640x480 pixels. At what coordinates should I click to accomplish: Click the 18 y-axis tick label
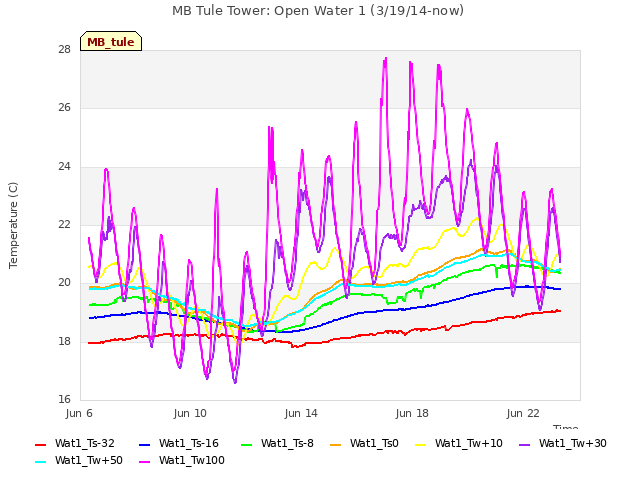[x=64, y=341]
